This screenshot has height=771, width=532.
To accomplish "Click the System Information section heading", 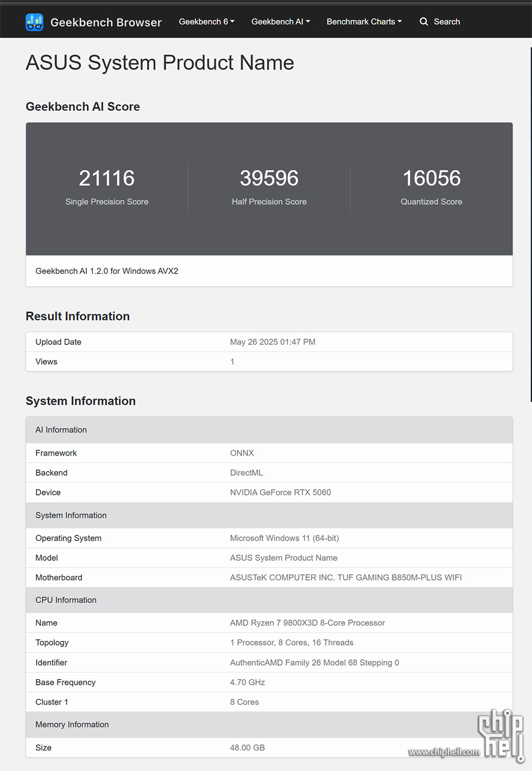I will pos(81,401).
